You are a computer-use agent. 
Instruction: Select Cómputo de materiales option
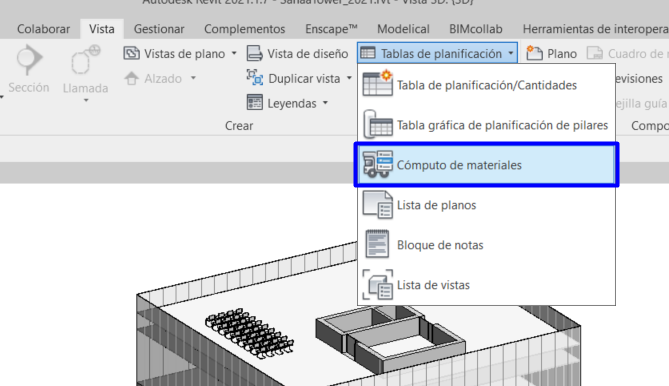tap(486, 165)
